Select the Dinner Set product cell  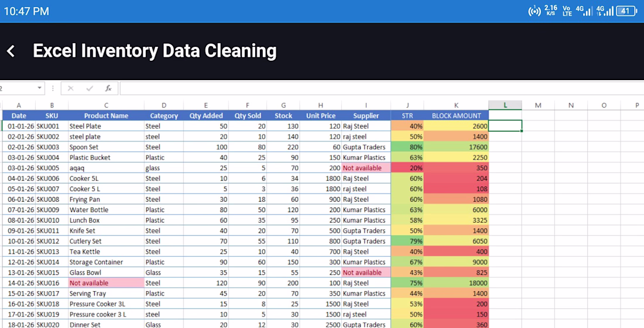click(x=107, y=324)
